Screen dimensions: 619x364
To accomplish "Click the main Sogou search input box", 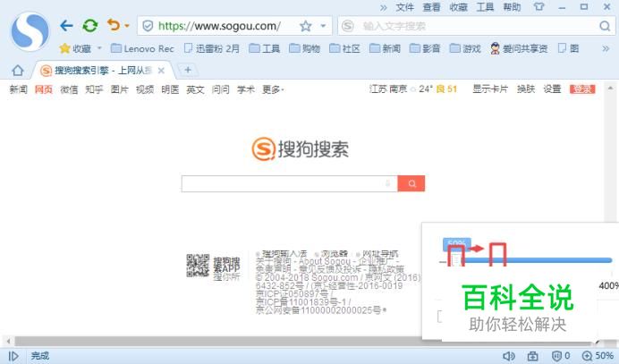I will pos(289,183).
